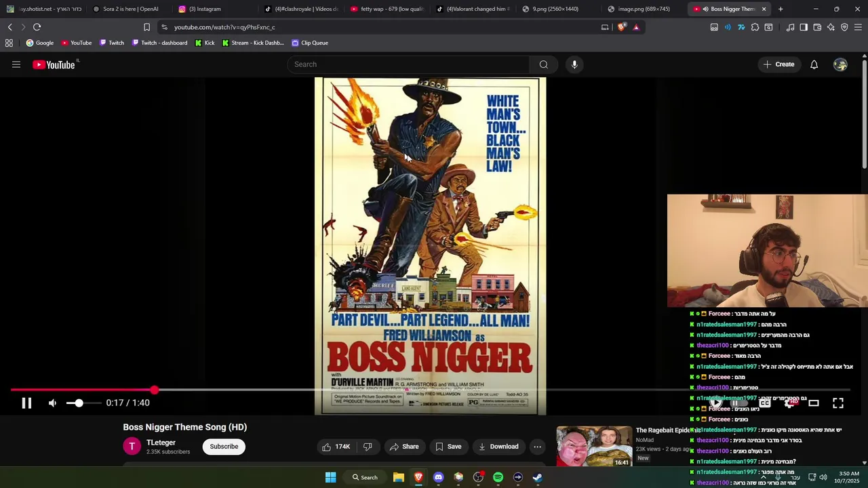Go to YouTube home via logo
Viewport: 868px width, 488px height.
click(54, 64)
